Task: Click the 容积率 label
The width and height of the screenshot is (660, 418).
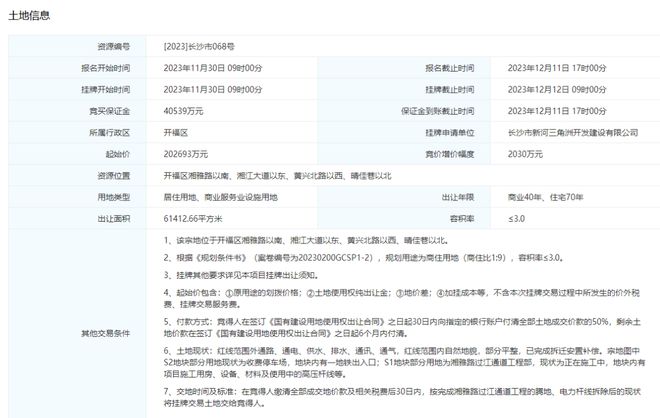Action: pyautogui.click(x=462, y=218)
